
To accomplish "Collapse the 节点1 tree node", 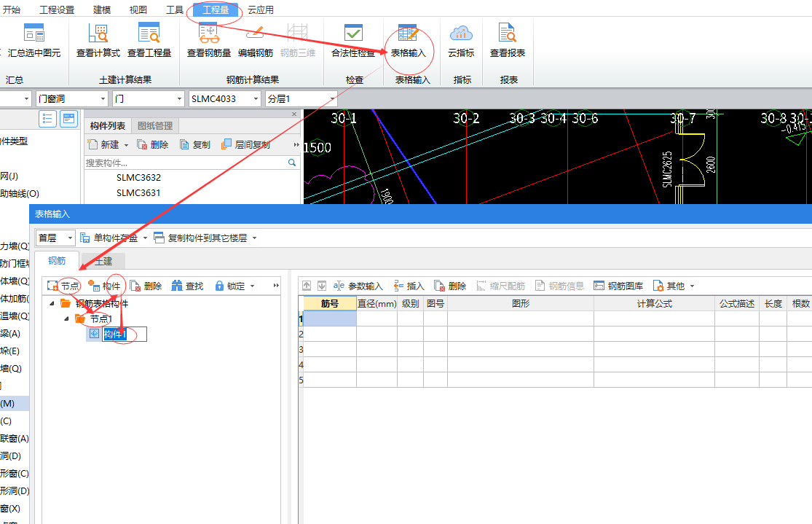I will point(66,318).
